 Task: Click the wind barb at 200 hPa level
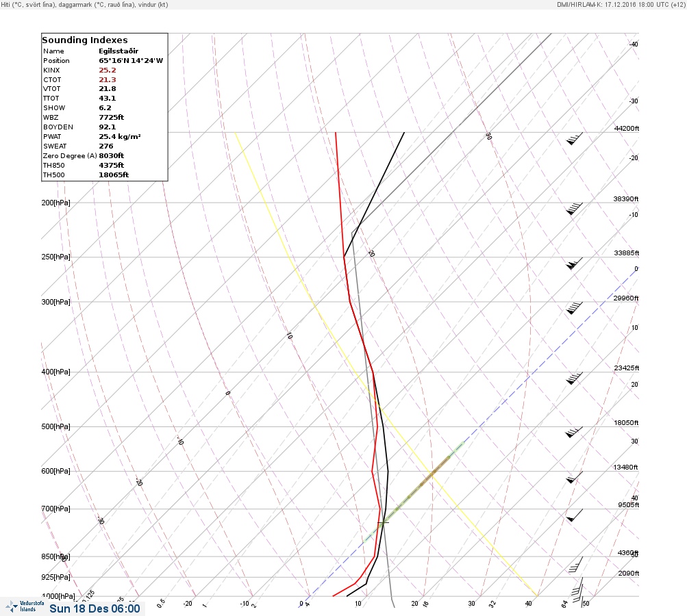[x=575, y=209]
